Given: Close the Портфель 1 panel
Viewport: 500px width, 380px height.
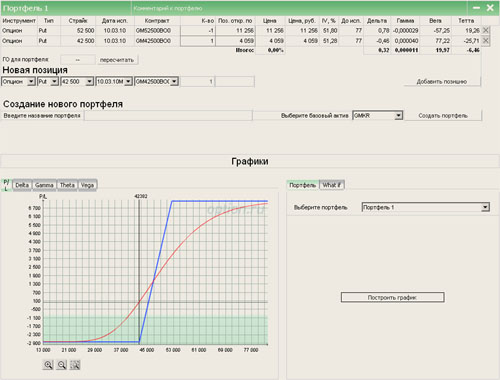Looking at the screenshot, I should (x=490, y=8).
